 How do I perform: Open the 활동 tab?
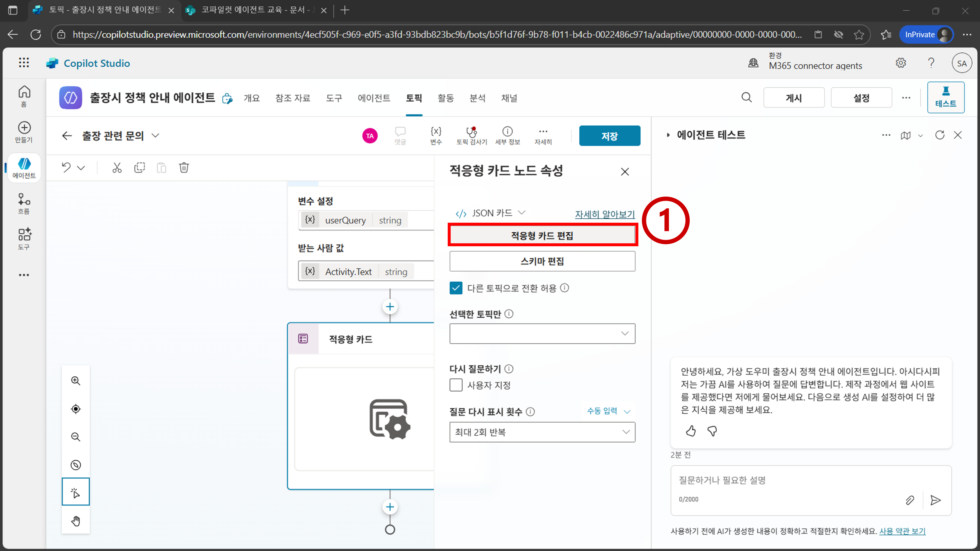coord(445,98)
